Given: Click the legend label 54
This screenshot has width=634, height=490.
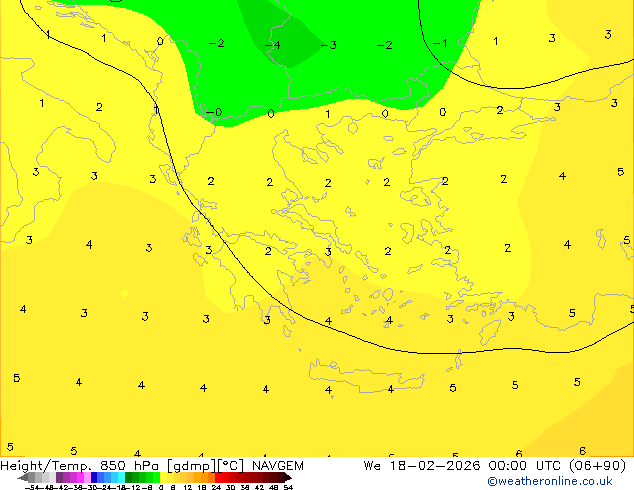Looking at the screenshot, I should [x=288, y=487].
